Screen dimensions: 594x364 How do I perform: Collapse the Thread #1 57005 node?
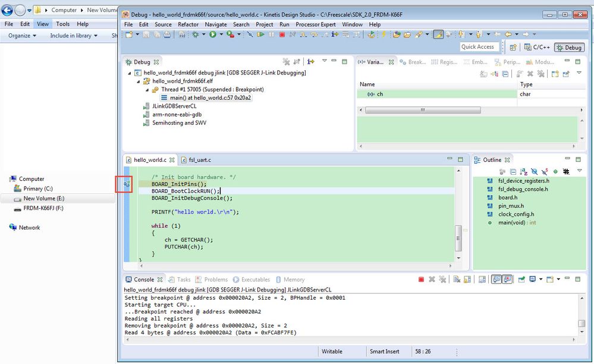click(147, 90)
